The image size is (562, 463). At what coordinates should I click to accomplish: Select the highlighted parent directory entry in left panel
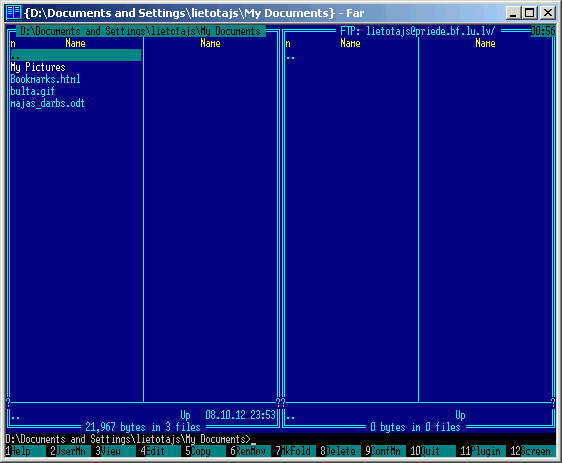(76, 55)
